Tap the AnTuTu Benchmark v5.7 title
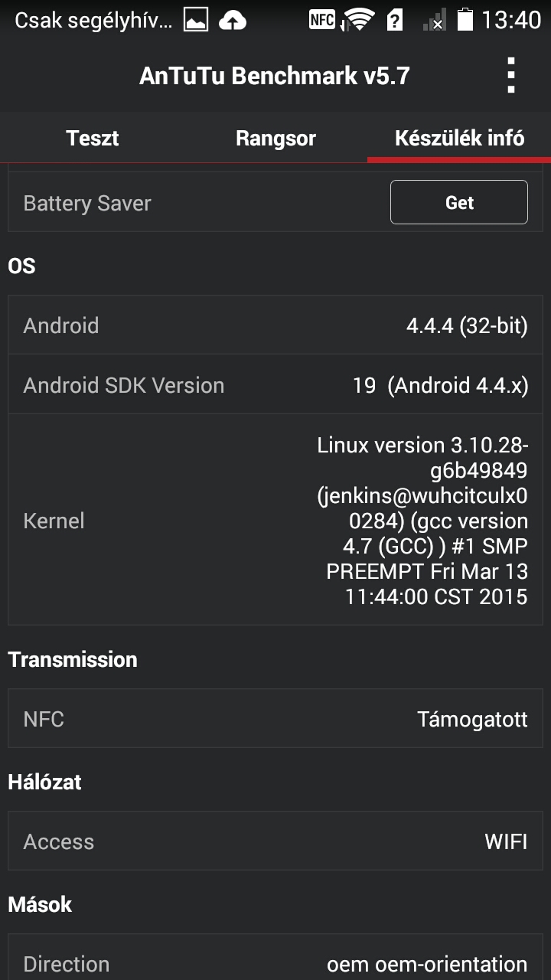 point(275,75)
